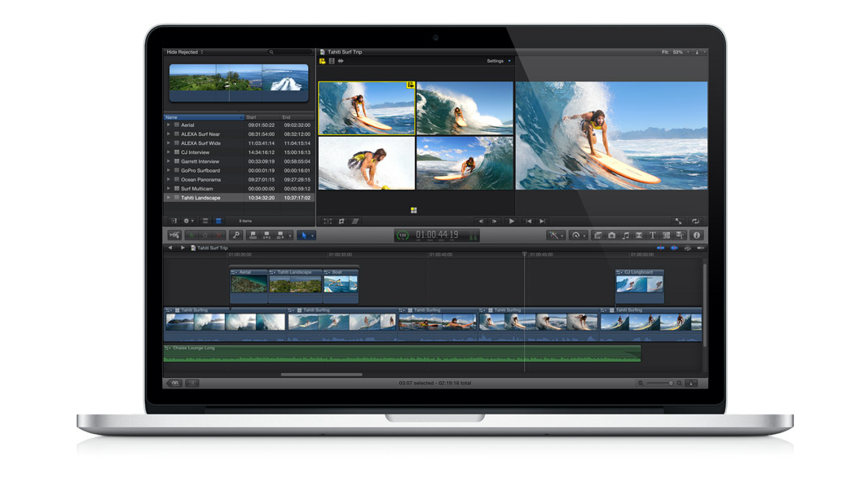Click the append clip edit button
Screen dimensions: 868x478
(280, 235)
